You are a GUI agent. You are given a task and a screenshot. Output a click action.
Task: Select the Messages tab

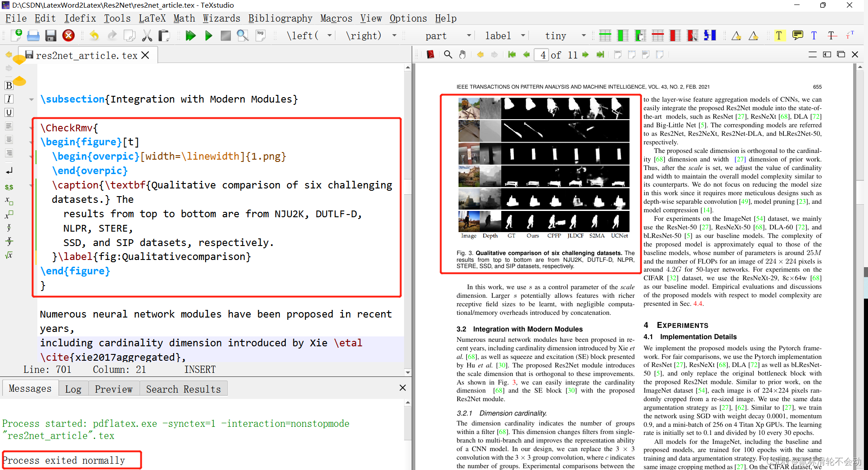[30, 388]
